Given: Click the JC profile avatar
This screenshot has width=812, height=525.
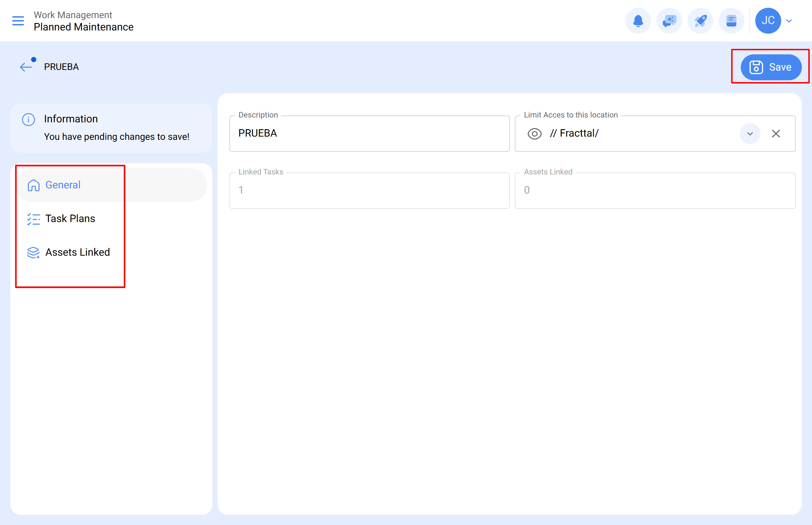Looking at the screenshot, I should pyautogui.click(x=768, y=20).
